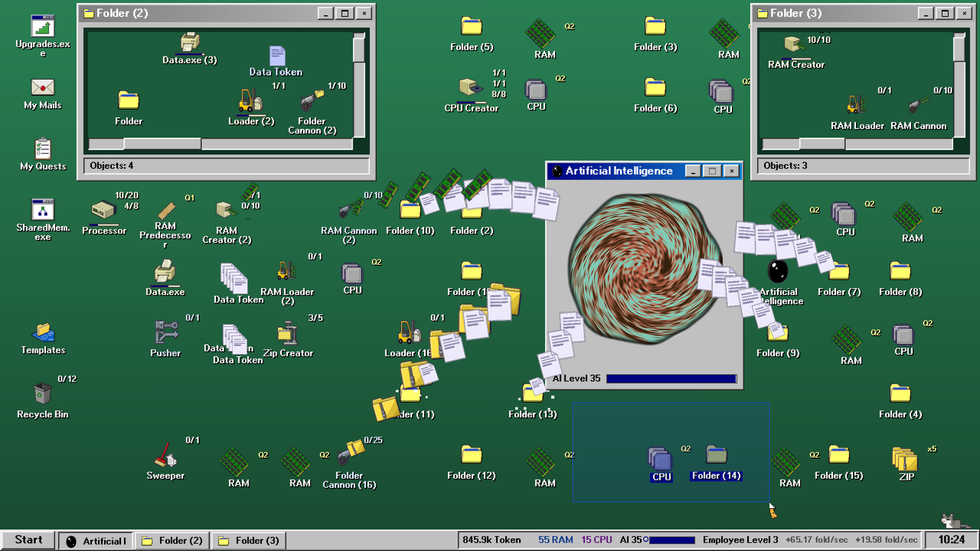
Task: Close the Folder (3) window
Action: [x=964, y=13]
